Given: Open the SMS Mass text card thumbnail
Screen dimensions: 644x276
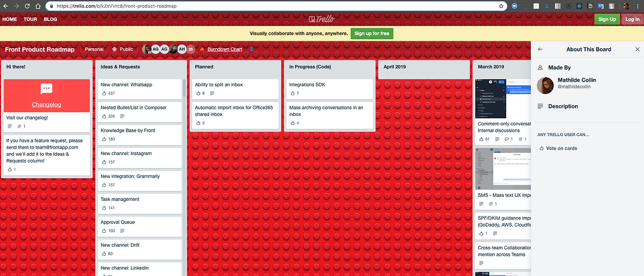Looking at the screenshot, I should click(503, 168).
